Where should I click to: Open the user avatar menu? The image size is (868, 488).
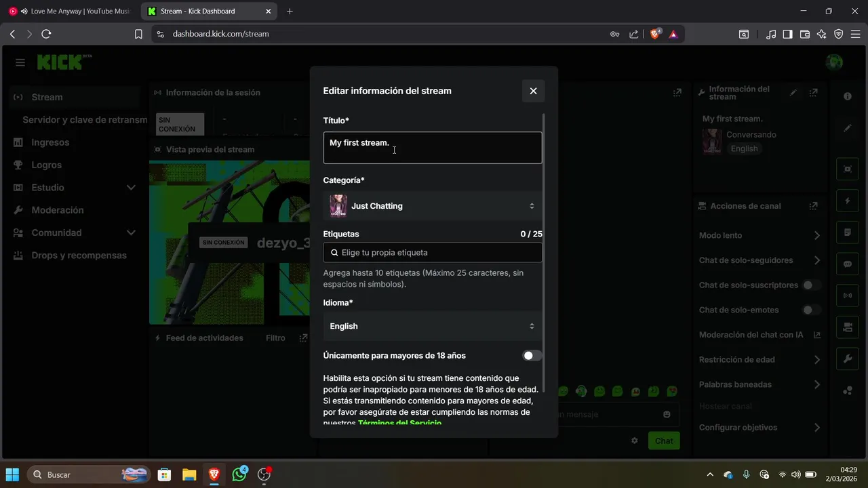[834, 62]
